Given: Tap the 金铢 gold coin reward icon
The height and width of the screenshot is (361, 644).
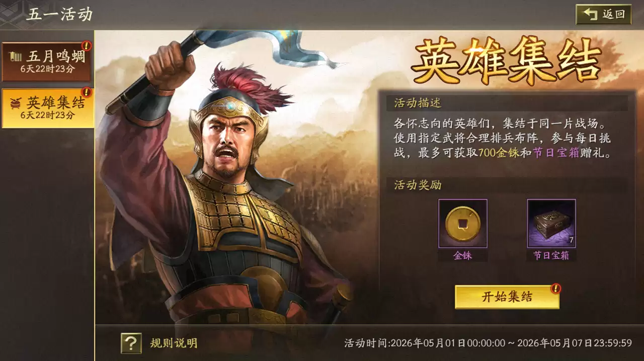Looking at the screenshot, I should (x=462, y=224).
